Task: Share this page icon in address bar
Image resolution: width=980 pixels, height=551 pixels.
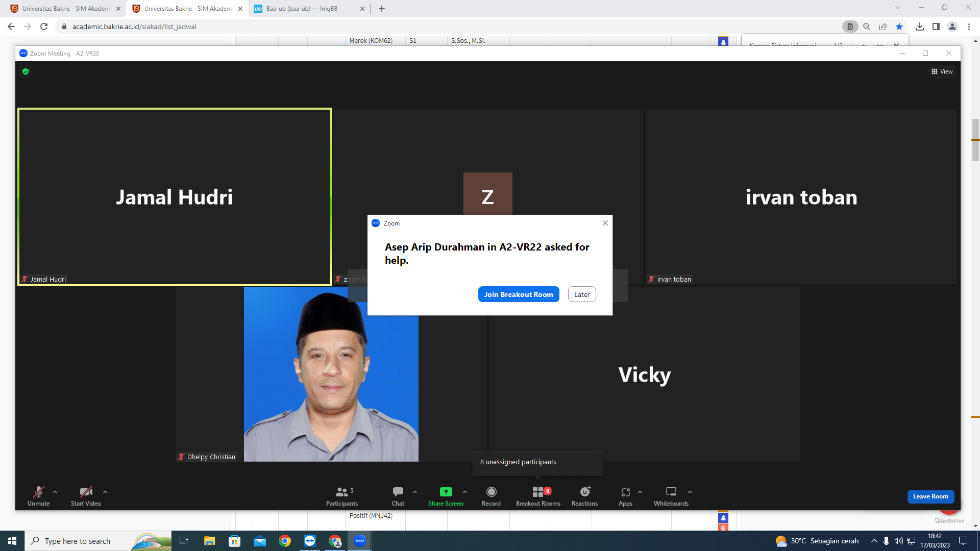Action: click(x=883, y=27)
